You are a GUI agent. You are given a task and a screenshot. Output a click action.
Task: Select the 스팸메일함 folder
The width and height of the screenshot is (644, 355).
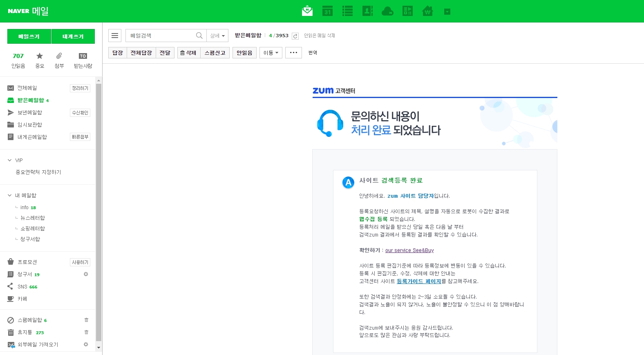click(x=29, y=320)
